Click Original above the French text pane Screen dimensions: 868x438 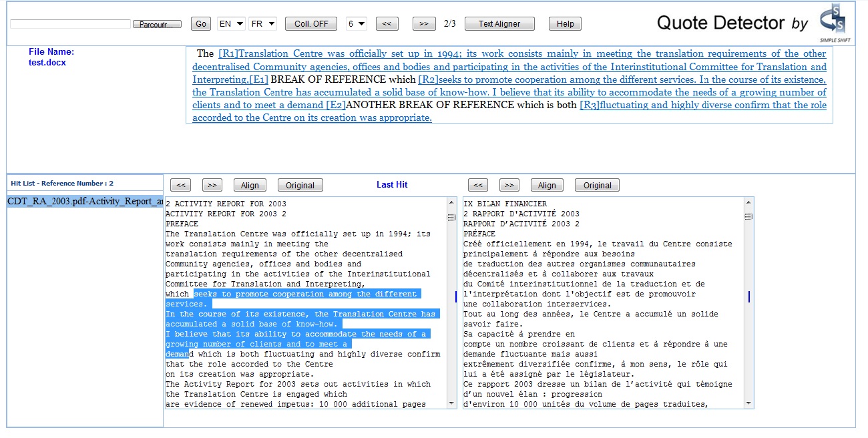pyautogui.click(x=597, y=186)
